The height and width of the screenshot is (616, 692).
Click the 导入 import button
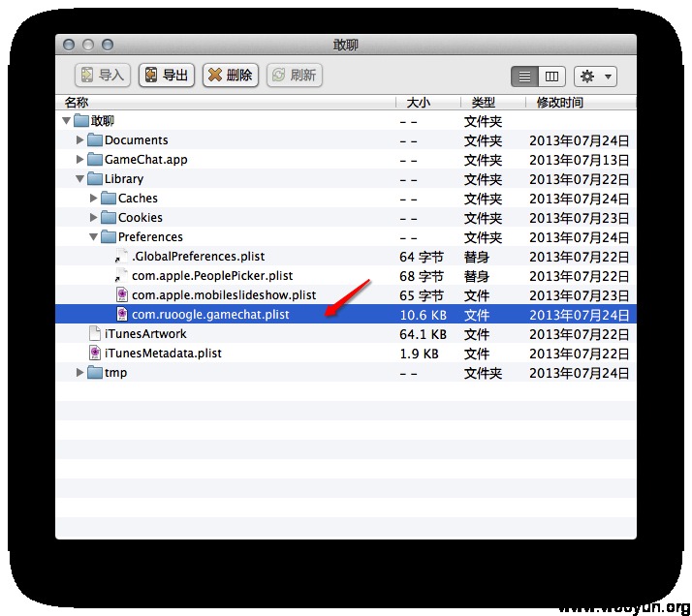103,76
